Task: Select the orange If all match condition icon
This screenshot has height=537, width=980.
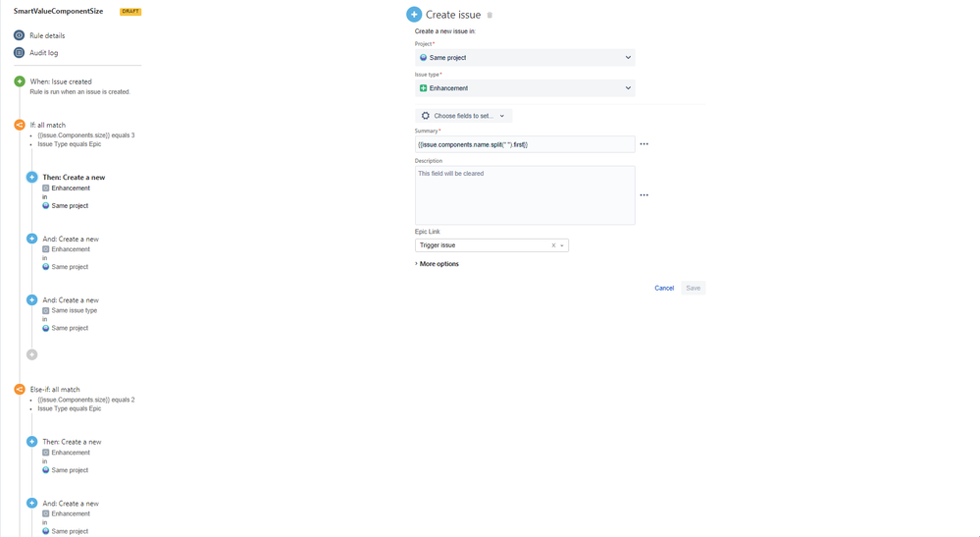Action: 20,125
